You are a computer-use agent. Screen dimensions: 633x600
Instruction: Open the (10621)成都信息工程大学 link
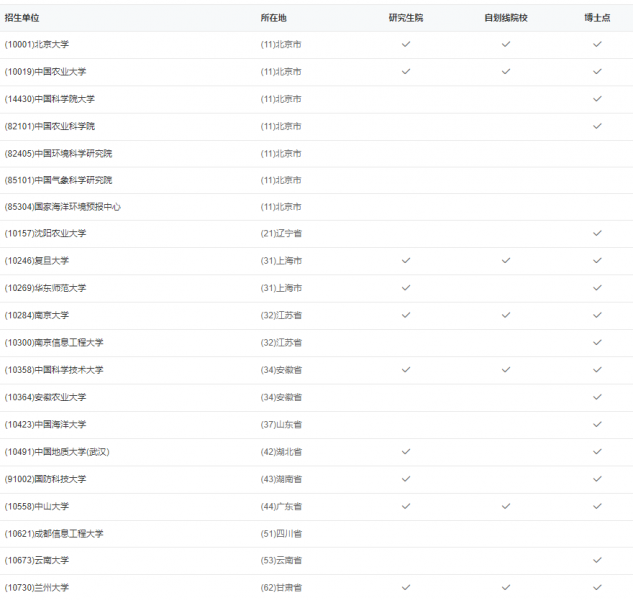click(54, 533)
